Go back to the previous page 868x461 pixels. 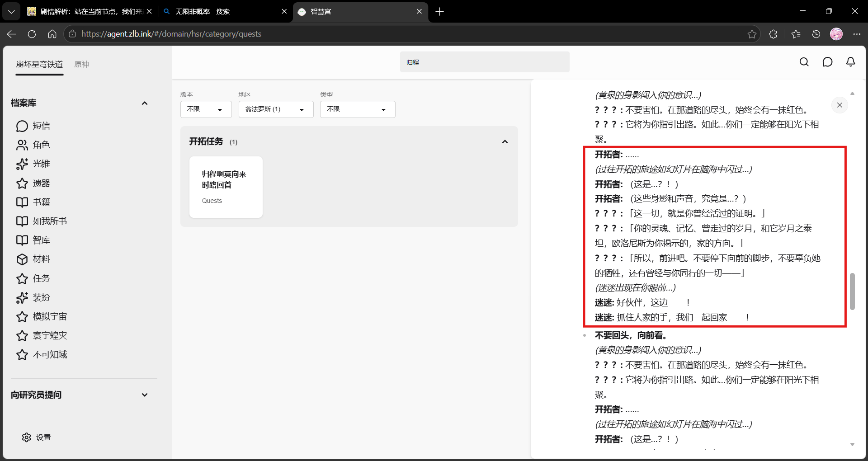tap(11, 34)
